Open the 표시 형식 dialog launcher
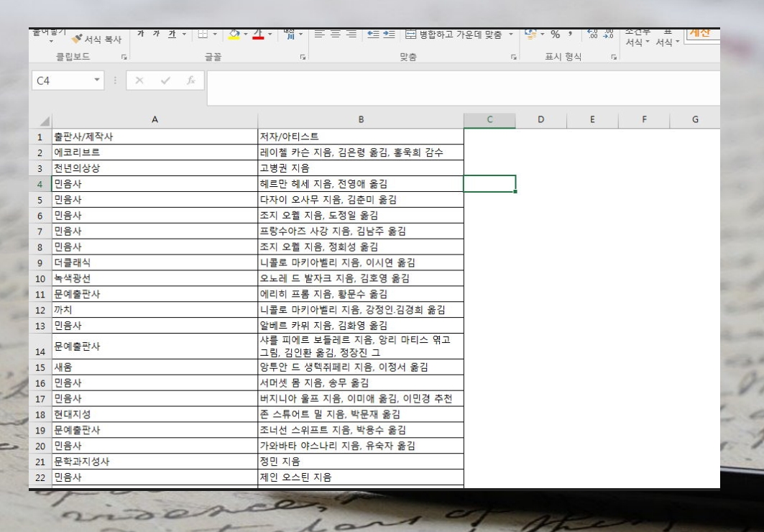764x532 pixels. [614, 57]
